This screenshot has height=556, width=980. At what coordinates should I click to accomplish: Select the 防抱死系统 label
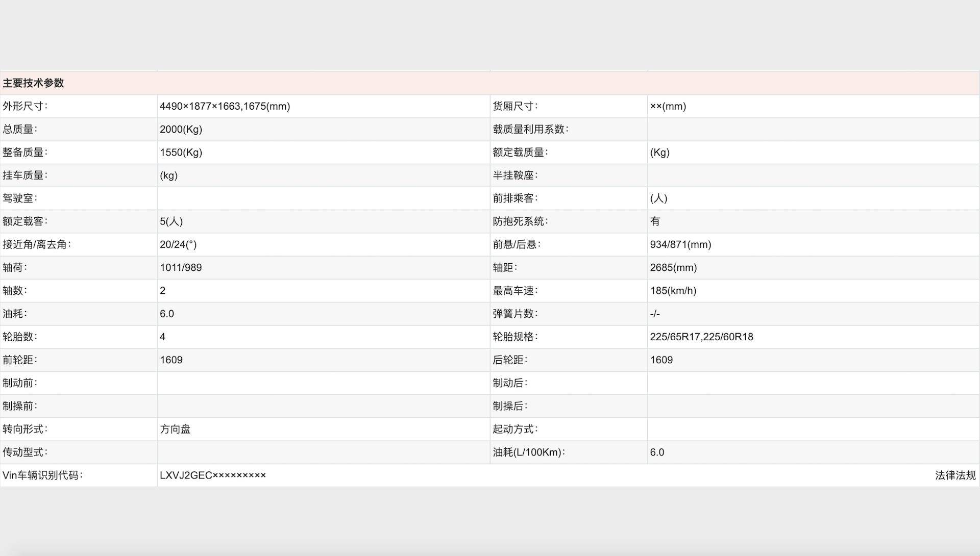point(520,221)
